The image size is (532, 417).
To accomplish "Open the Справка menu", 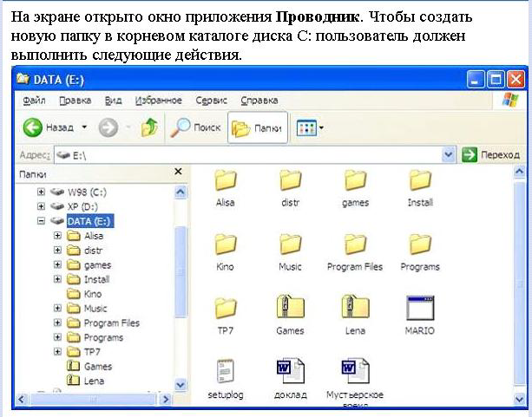I will tap(259, 101).
